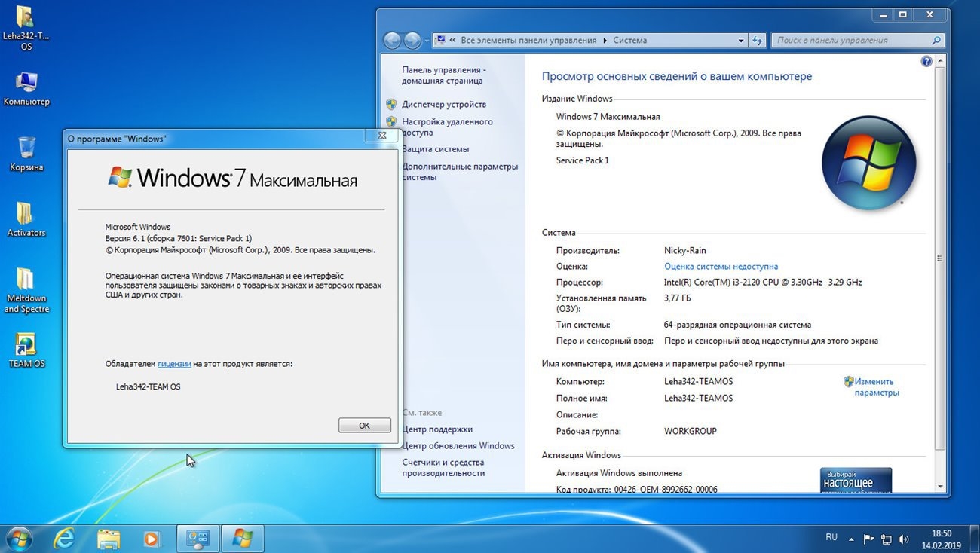Open the recent pages dropdown arrow
The height and width of the screenshot is (553, 980).
tap(427, 41)
